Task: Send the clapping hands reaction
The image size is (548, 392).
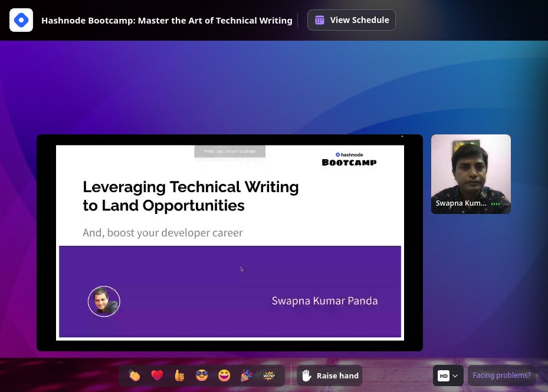Action: pyautogui.click(x=134, y=375)
